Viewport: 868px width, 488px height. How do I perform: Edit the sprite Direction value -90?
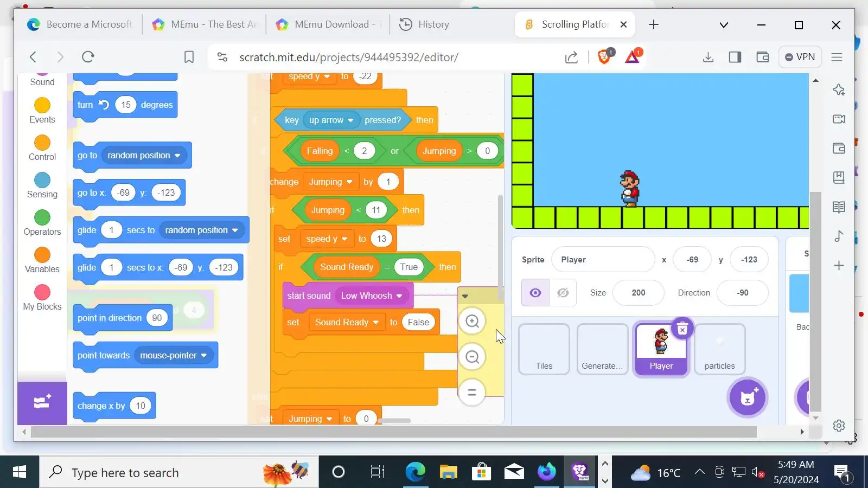pos(742,293)
